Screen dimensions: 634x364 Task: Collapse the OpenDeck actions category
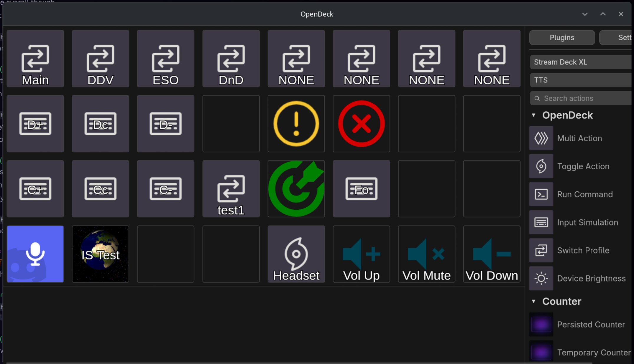(533, 115)
